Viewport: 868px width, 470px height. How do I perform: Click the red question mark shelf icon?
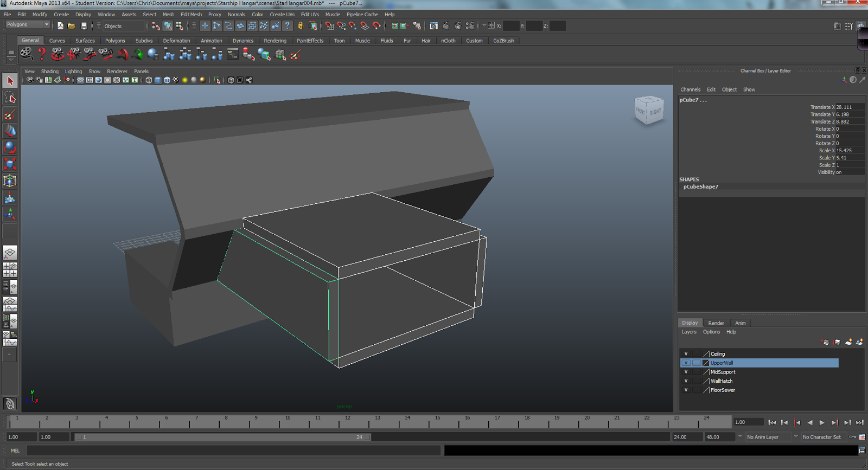[42, 54]
